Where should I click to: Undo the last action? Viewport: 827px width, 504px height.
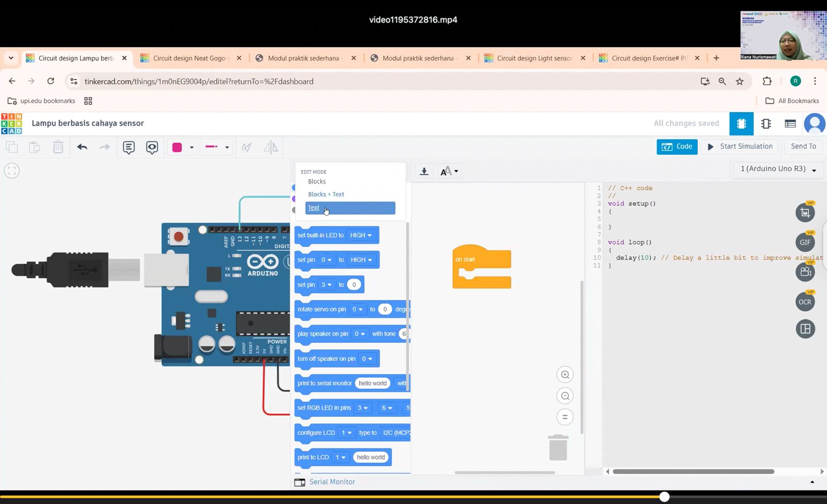click(82, 147)
